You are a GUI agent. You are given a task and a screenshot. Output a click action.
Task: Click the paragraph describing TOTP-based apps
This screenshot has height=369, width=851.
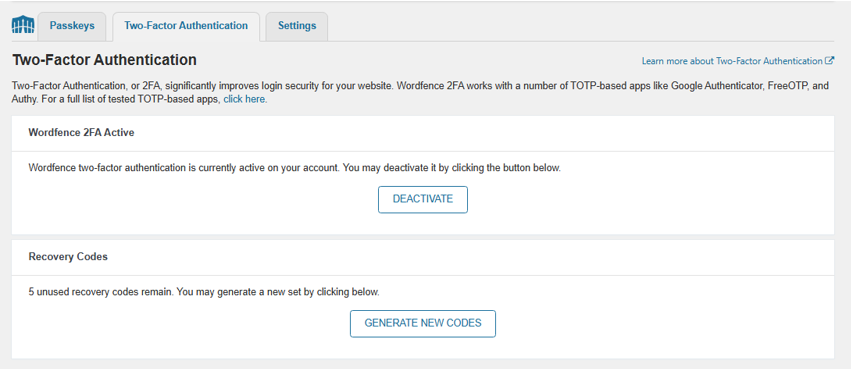point(420,93)
